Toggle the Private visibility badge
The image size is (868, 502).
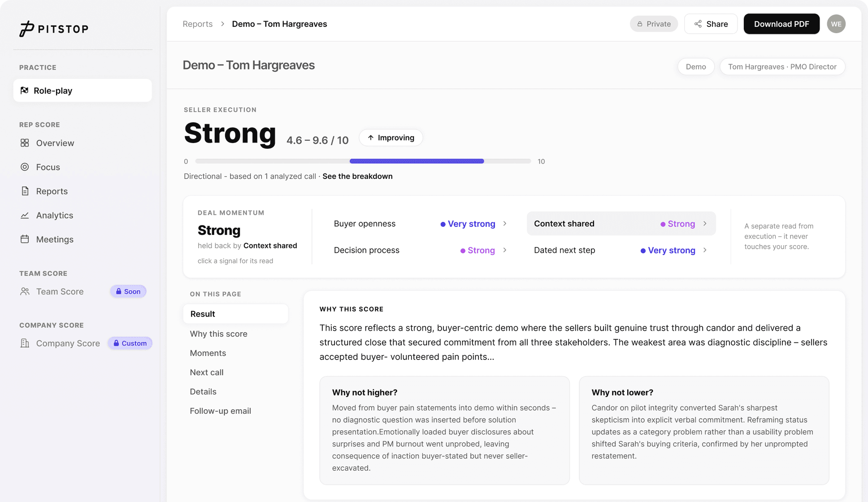[654, 24]
